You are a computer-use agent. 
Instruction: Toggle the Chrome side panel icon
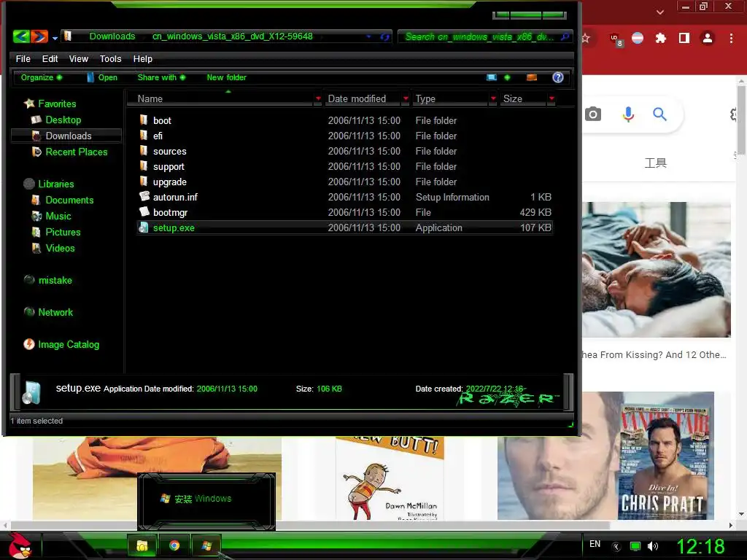684,38
